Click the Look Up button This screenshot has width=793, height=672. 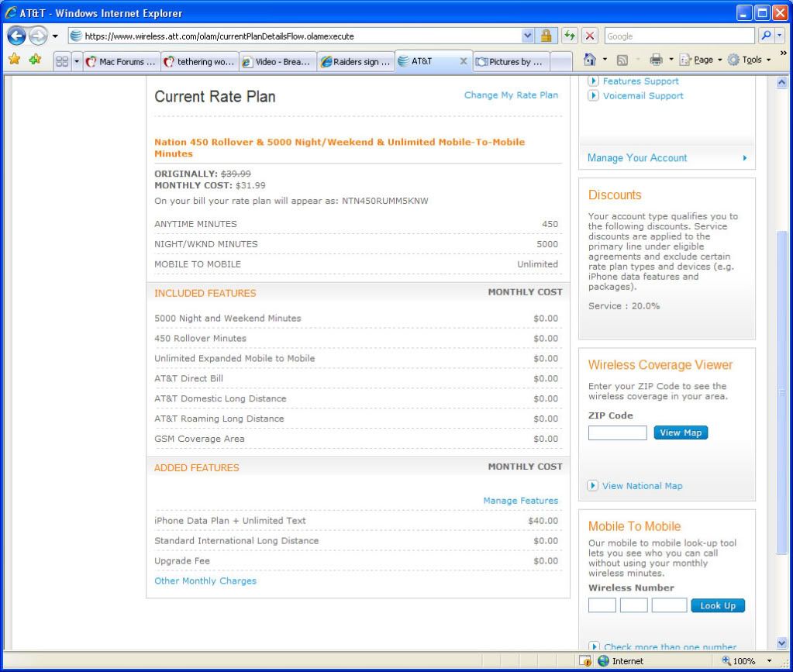tap(718, 606)
